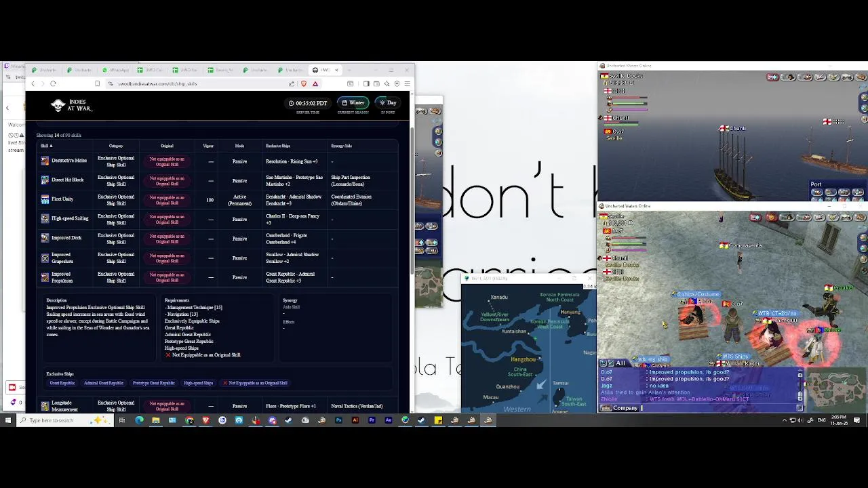
Task: Open the Windows notification center icon
Action: point(857,420)
